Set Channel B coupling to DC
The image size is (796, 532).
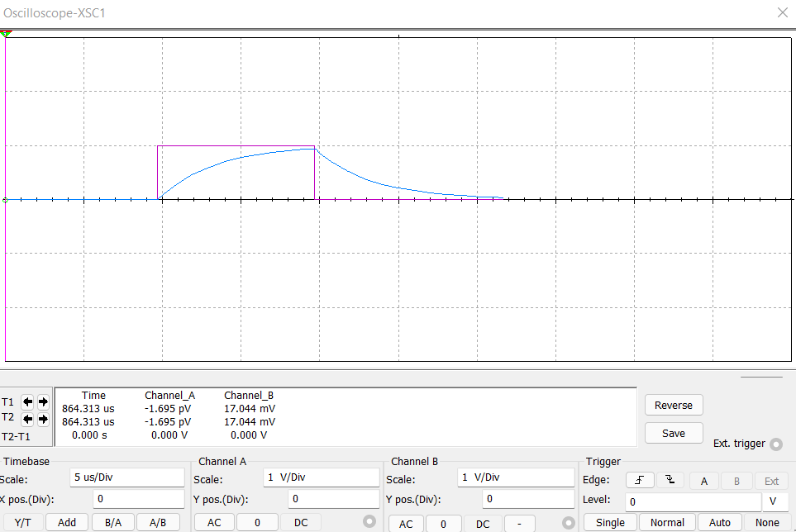[483, 524]
